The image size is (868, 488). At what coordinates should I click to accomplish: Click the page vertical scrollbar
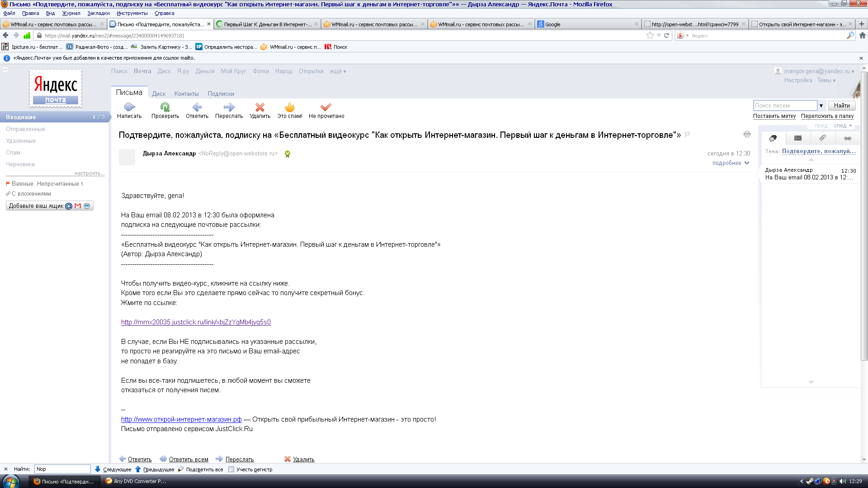pos(864,217)
